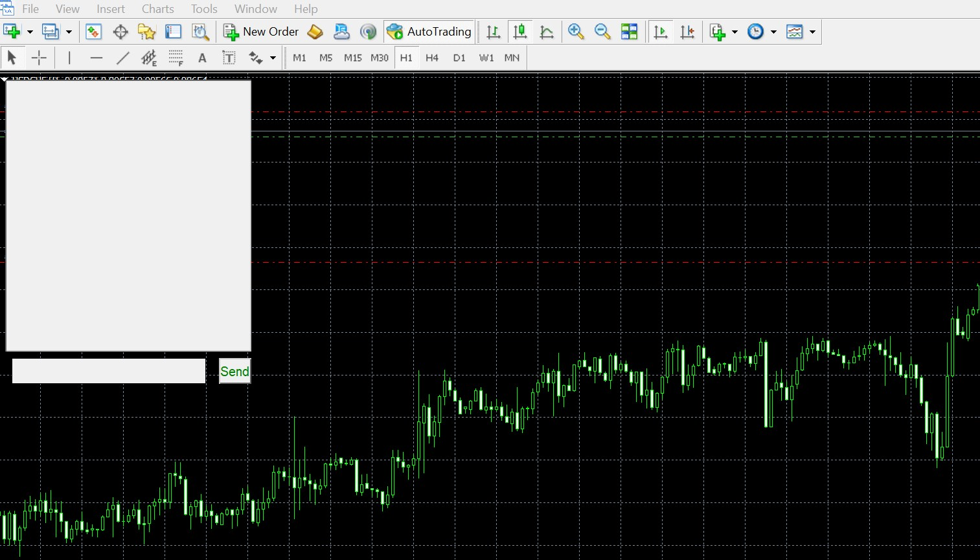Switch to M1 timeframe
The width and height of the screenshot is (980, 560).
(x=299, y=58)
